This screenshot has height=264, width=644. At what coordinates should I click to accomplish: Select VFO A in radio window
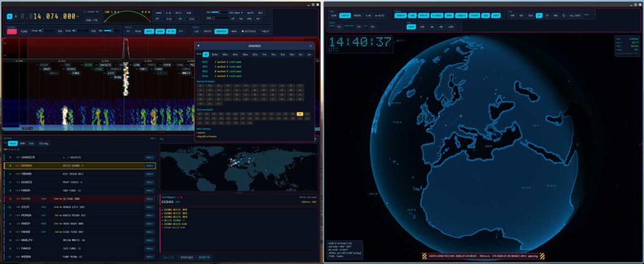[9, 16]
